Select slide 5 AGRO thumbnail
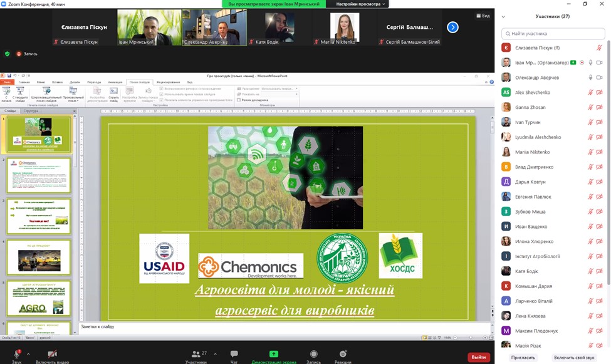The height and width of the screenshot is (364, 611). (39, 298)
